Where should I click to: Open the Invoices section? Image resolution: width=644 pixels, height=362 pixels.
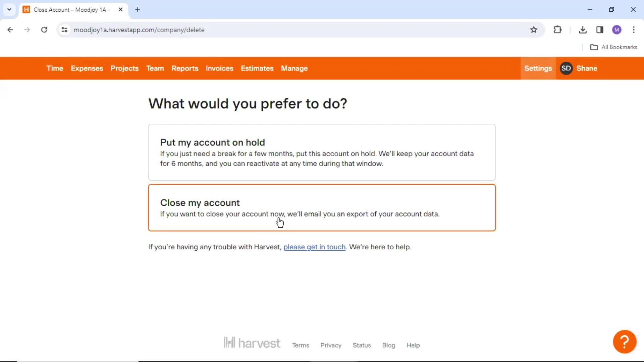(219, 68)
